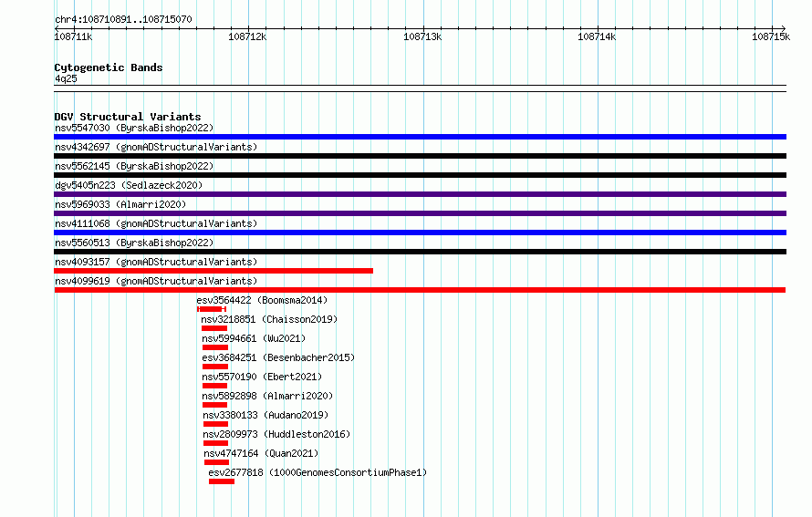Click the black bar under nsv5562145
The width and height of the screenshot is (812, 517).
pyautogui.click(x=420, y=175)
